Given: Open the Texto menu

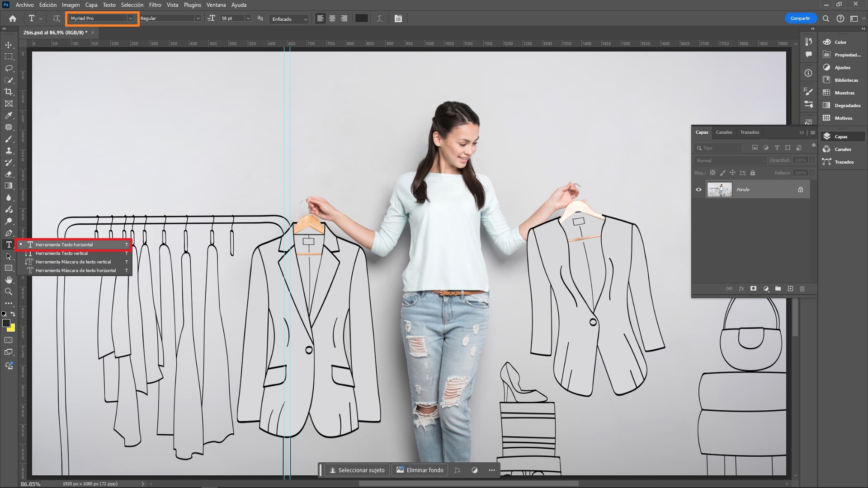Looking at the screenshot, I should click(109, 5).
